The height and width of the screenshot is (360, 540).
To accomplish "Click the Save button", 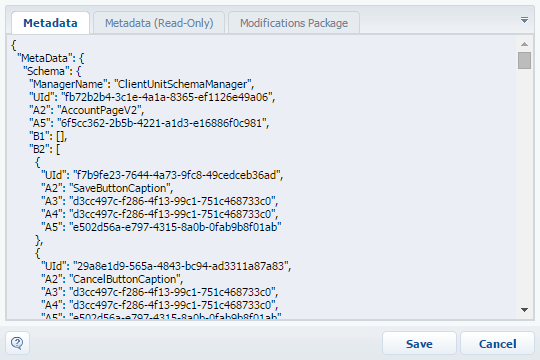I will 419,343.
